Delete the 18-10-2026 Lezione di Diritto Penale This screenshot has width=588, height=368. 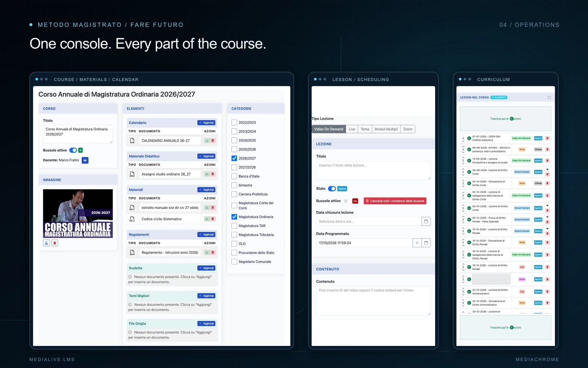pyautogui.click(x=547, y=267)
